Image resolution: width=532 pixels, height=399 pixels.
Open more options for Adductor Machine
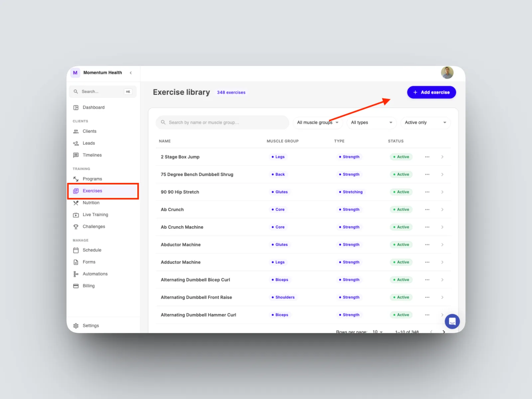pos(427,262)
